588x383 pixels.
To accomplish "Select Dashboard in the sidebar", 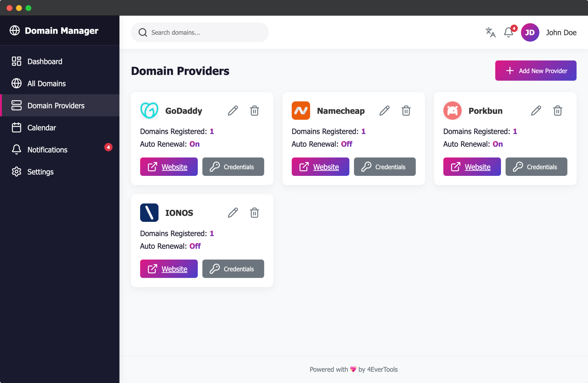I will tap(45, 61).
